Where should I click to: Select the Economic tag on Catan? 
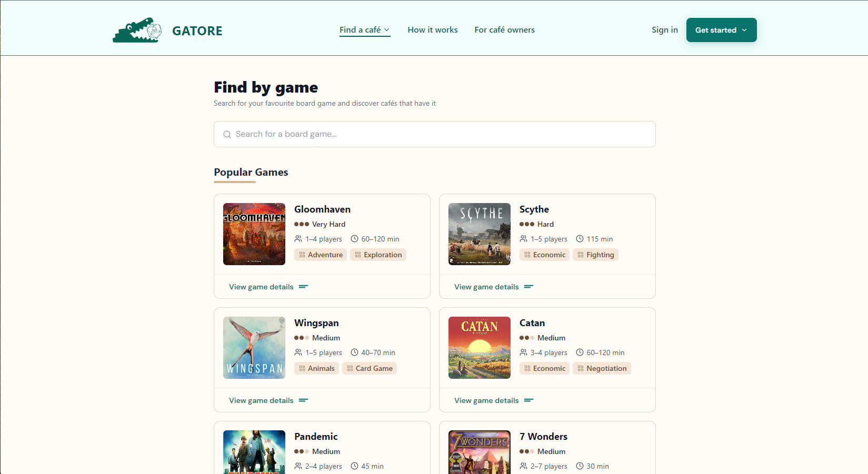[544, 368]
